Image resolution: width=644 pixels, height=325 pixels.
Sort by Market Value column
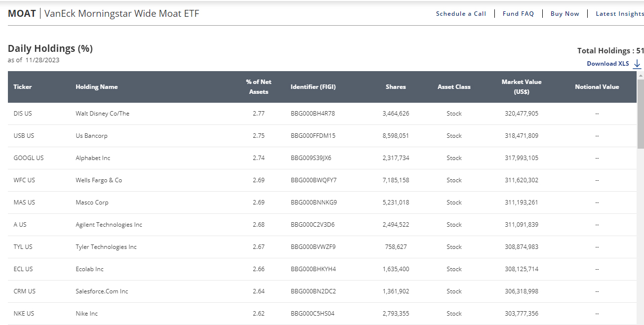point(522,87)
